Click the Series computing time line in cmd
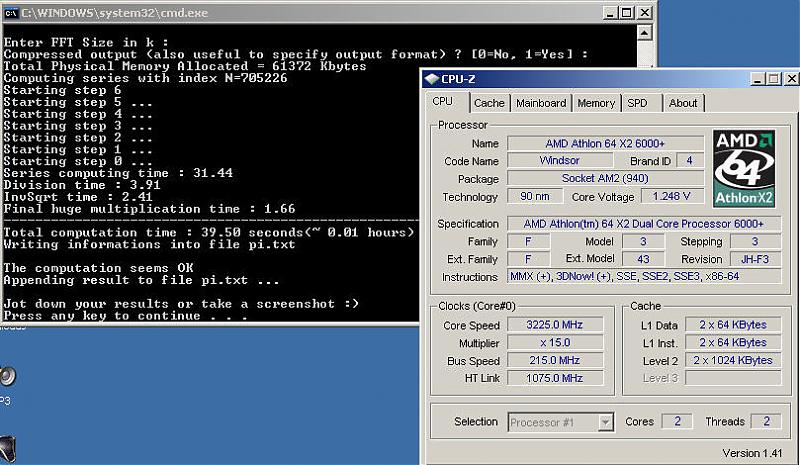The image size is (800, 465). click(x=118, y=173)
